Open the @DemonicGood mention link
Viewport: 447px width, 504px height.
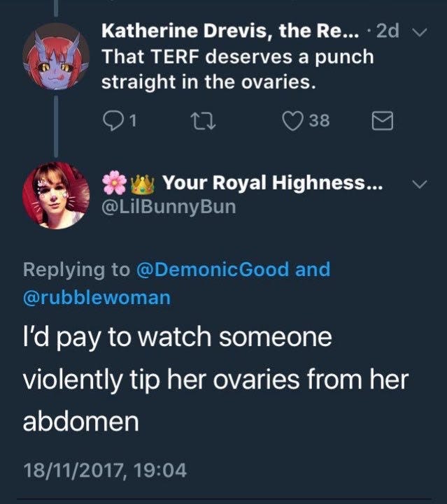(213, 269)
